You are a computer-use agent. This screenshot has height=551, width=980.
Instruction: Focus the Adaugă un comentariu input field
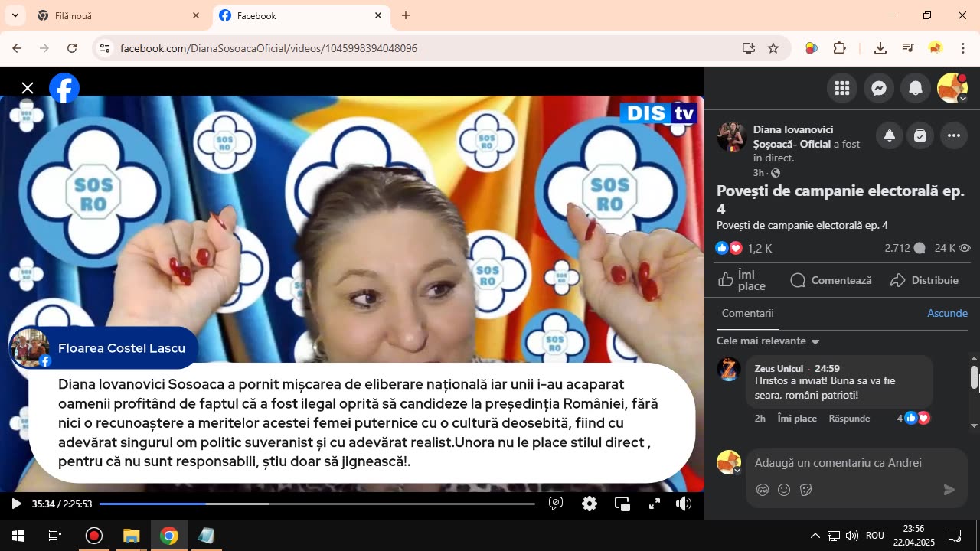(856, 462)
